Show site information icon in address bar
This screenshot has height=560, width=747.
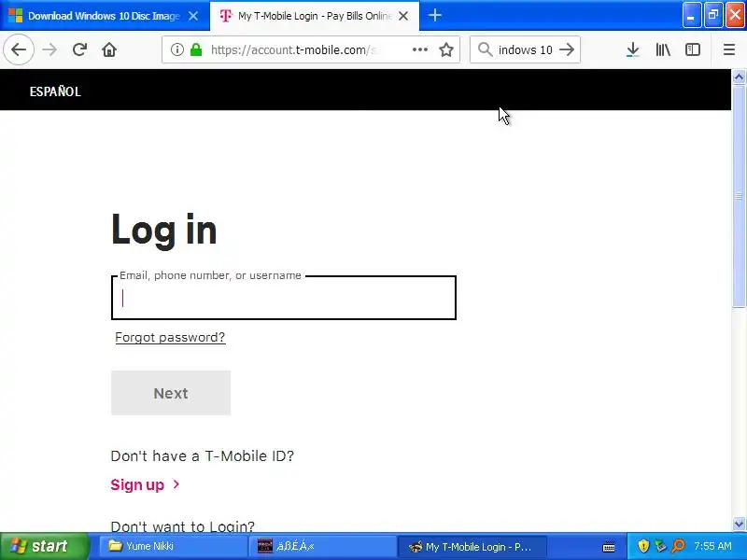tap(176, 49)
